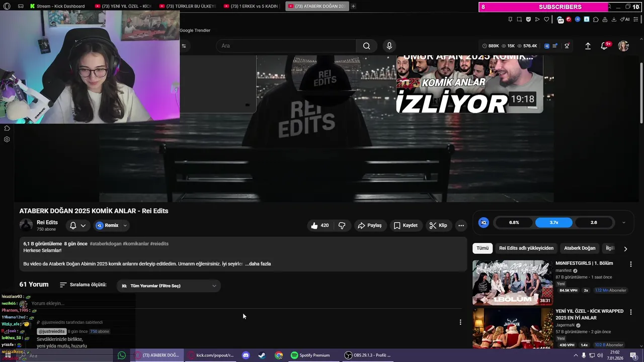644x362 pixels.
Task: Toggle the 'off' extension icon in toolbar
Action: (560, 20)
